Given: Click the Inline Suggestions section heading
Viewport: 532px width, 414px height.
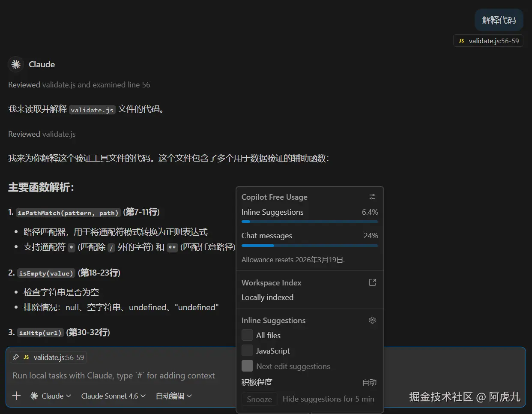Looking at the screenshot, I should click(273, 321).
